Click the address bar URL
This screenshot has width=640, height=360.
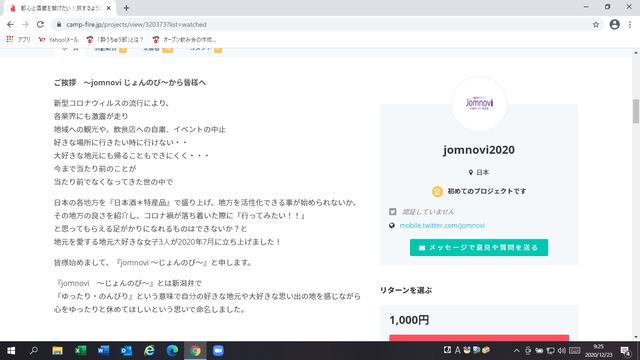136,24
